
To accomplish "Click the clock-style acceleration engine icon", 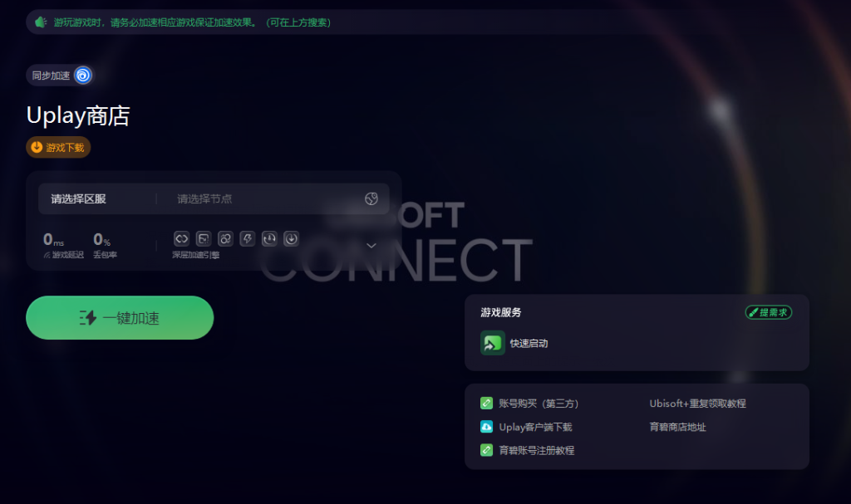I will (x=269, y=238).
